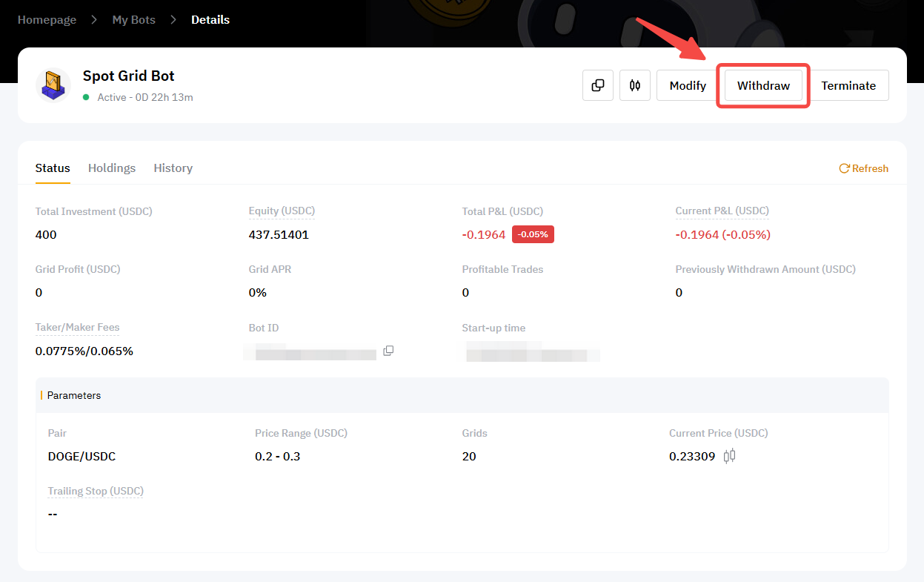Viewport: 924px width, 582px height.
Task: Copy the Bot ID with the copy icon
Action: [388, 351]
